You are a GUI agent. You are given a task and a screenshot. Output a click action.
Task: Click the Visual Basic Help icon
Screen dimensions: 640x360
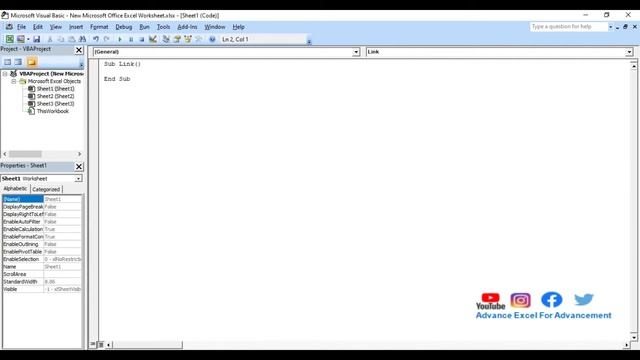212,39
